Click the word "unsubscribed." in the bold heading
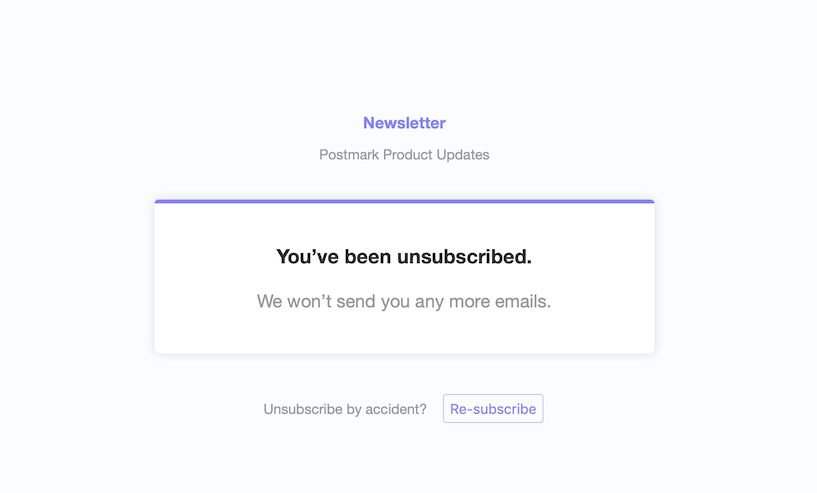Image resolution: width=817 pixels, height=493 pixels. tap(464, 257)
